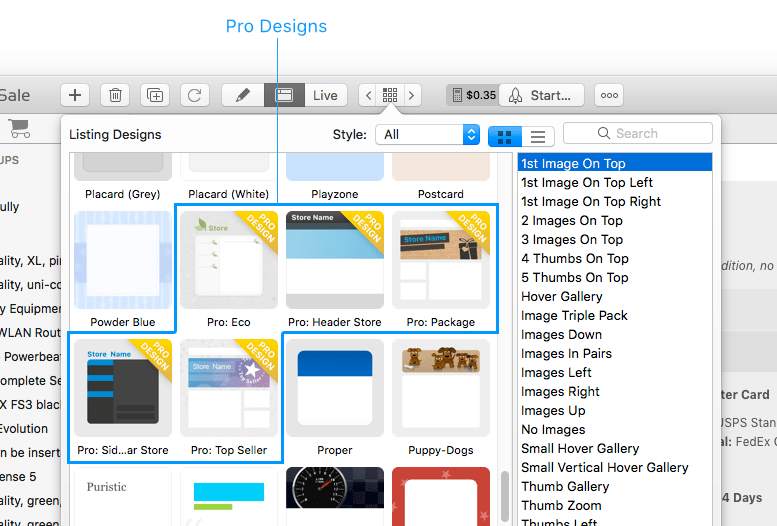Select 3 Images On Top layout
Screen dimensions: 777x526
click(x=615, y=239)
